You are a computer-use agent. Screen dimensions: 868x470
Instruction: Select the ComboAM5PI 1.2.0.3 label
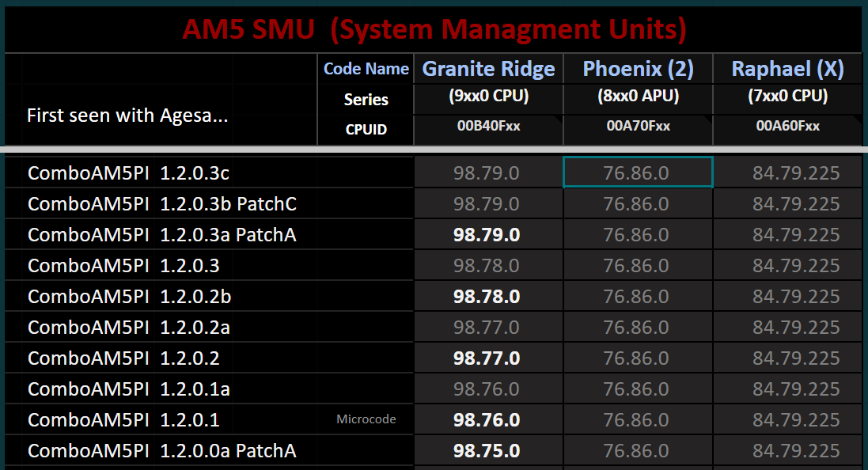pos(123,267)
